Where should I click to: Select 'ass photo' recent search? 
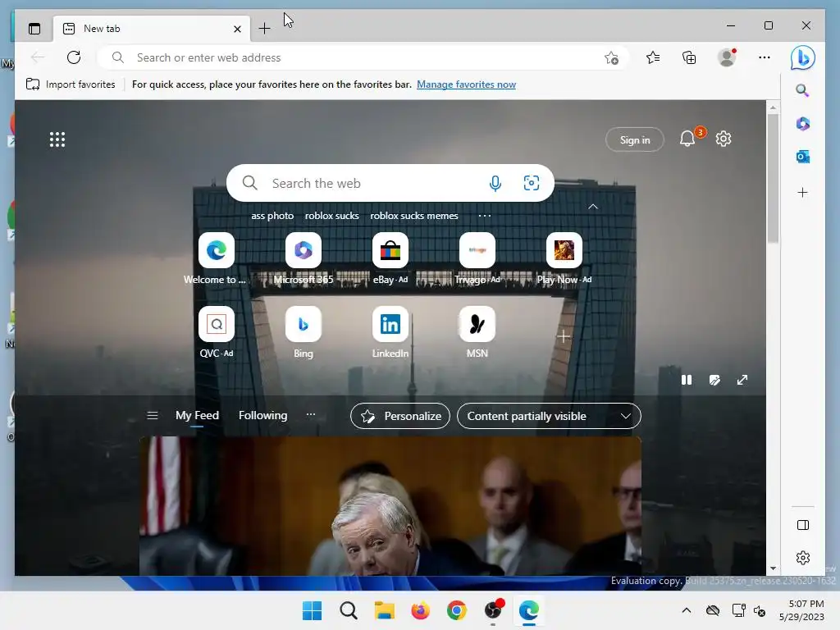click(x=272, y=216)
